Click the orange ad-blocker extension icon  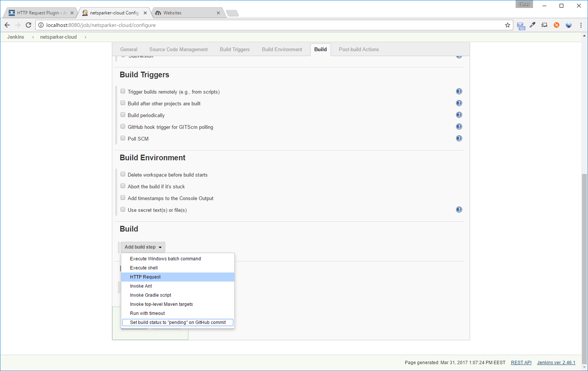(x=557, y=25)
